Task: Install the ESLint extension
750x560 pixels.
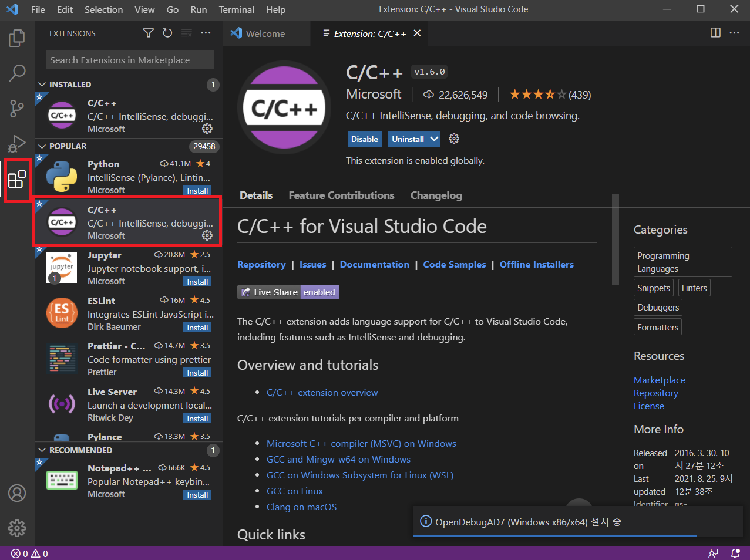Action: click(x=197, y=328)
